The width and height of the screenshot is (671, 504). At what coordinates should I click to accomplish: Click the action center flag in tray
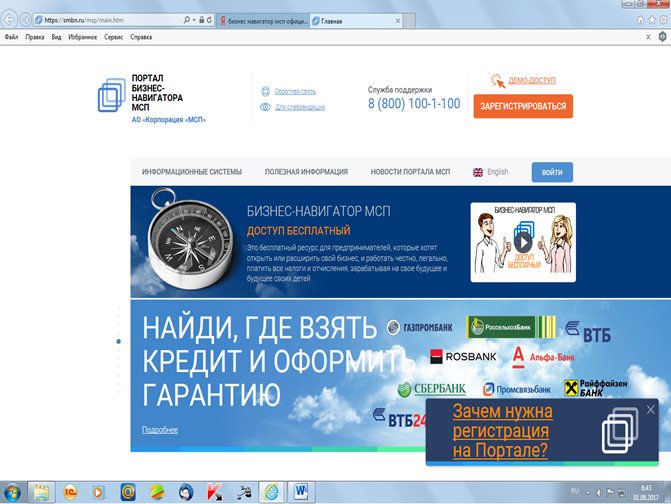click(x=610, y=493)
